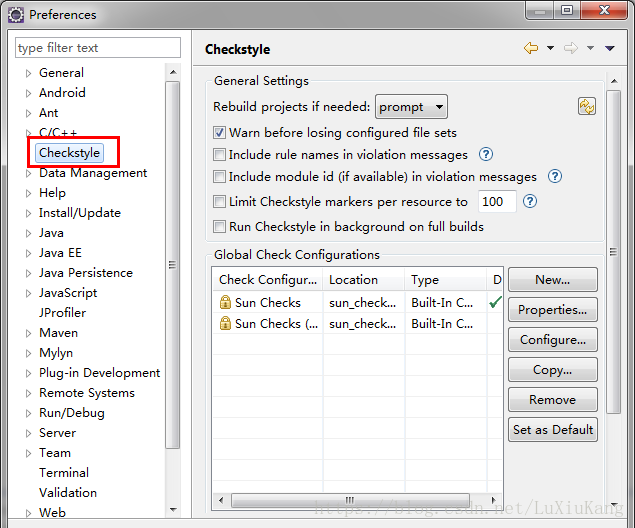Select Server preference category

58,433
